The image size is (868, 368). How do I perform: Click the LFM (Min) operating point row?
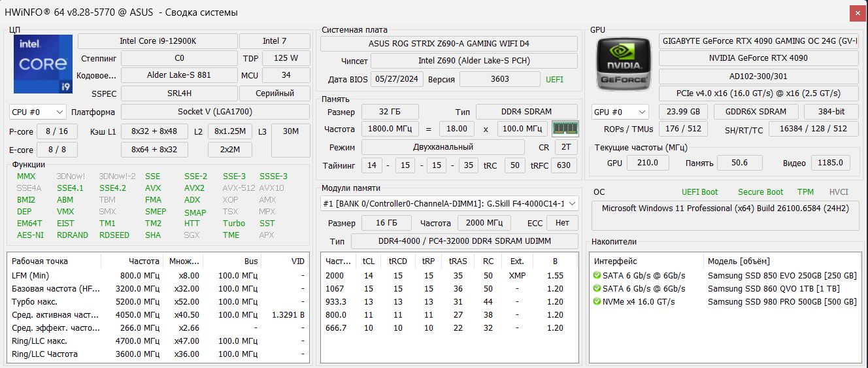pos(158,276)
